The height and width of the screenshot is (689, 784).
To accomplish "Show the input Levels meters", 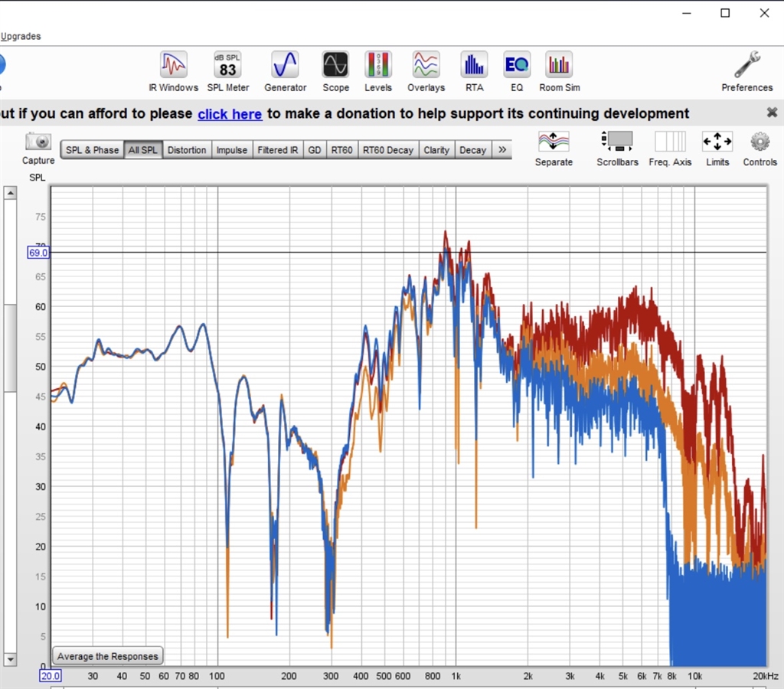I will coord(378,71).
